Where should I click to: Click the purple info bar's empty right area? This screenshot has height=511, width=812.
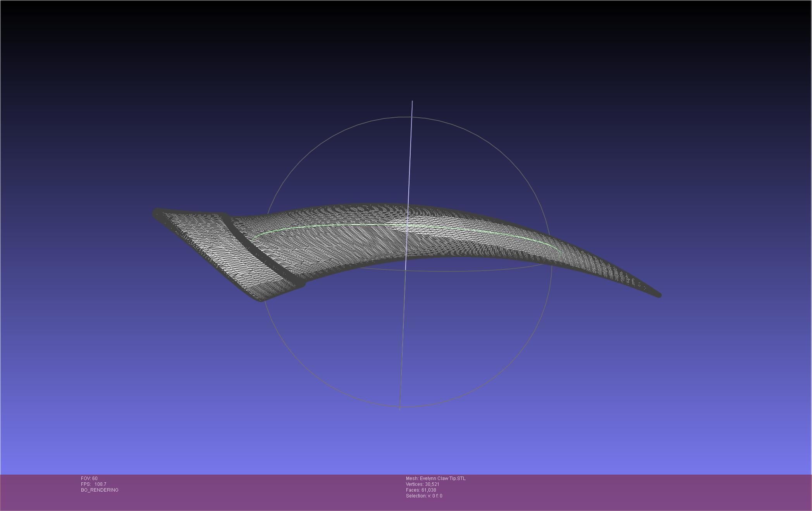coord(659,492)
